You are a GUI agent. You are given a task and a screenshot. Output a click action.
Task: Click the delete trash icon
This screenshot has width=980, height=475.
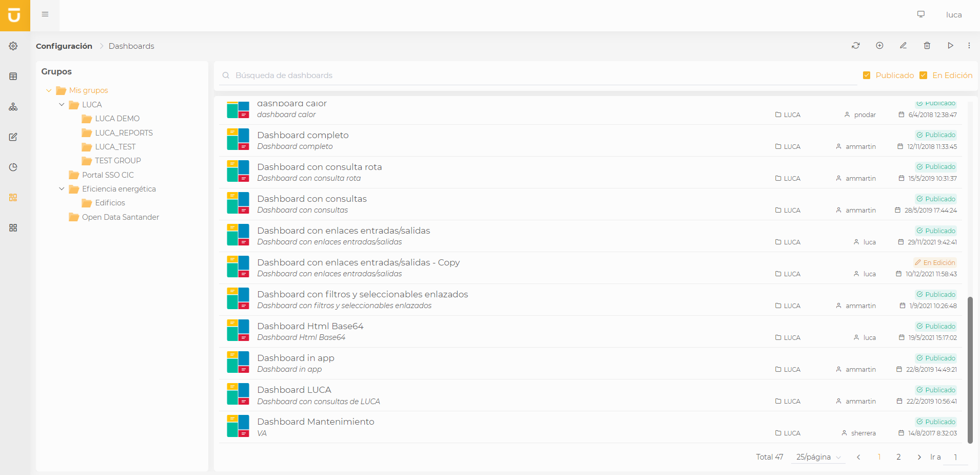(927, 46)
